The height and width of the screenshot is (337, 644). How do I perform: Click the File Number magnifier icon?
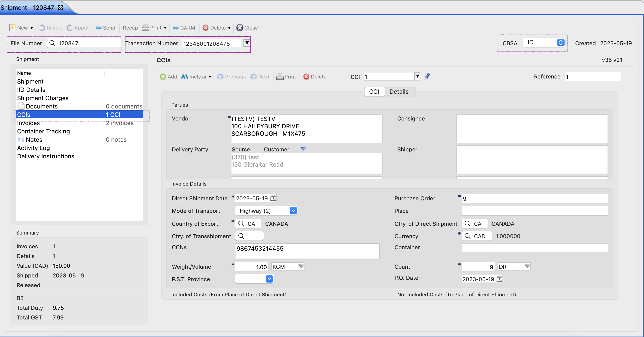coord(52,43)
